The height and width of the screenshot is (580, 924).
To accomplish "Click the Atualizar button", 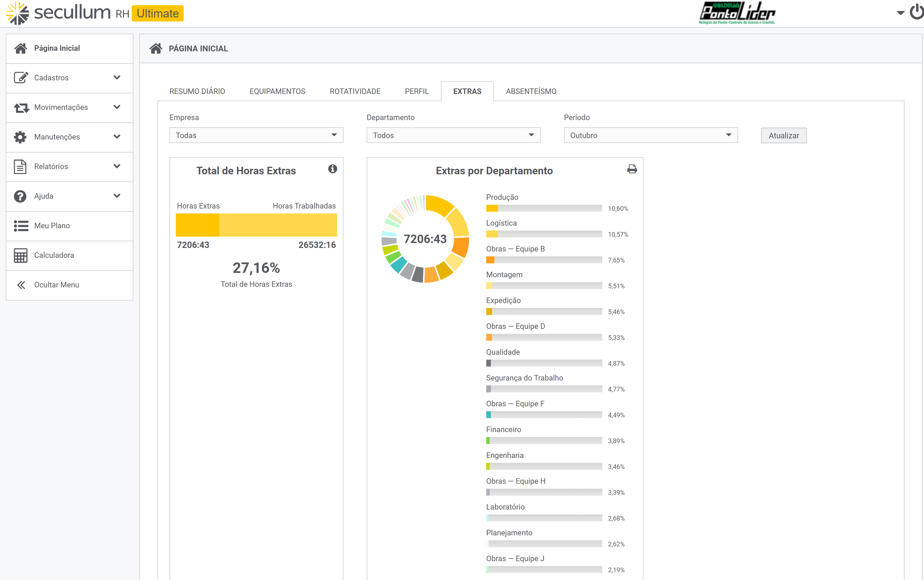I will [784, 135].
